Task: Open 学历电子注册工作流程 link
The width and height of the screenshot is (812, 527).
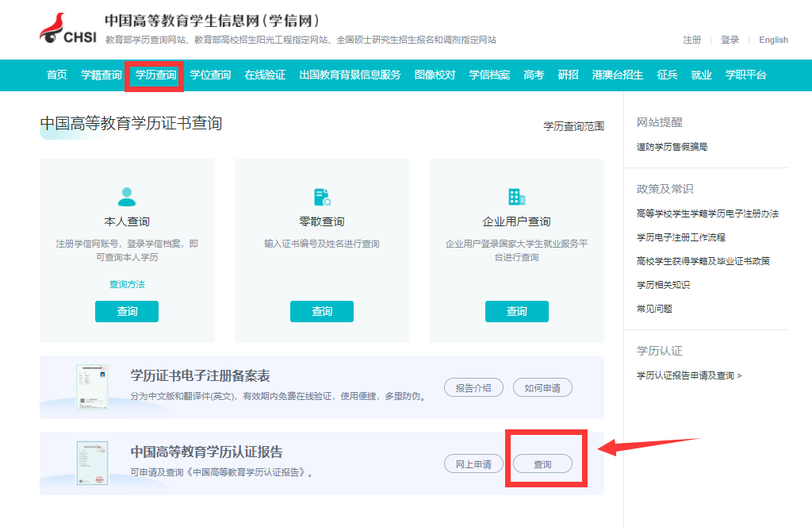Action: point(681,237)
